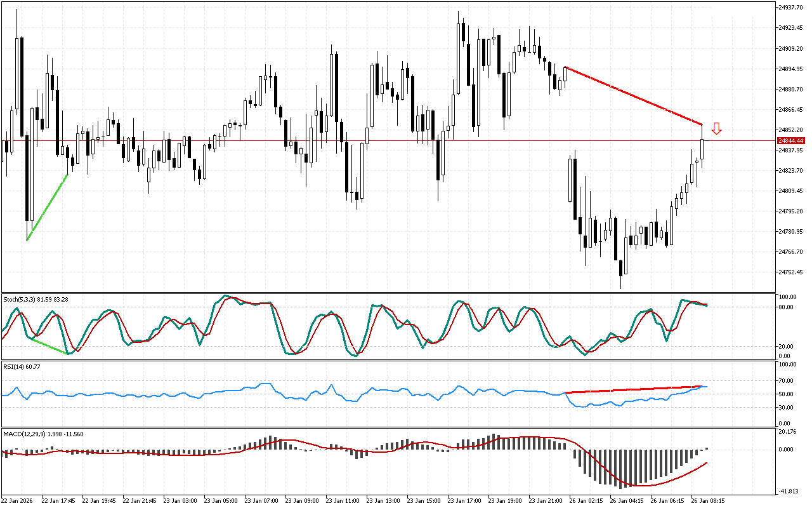Click the 23 Jan 11:00 time label
The height and width of the screenshot is (508, 812).
click(x=344, y=500)
